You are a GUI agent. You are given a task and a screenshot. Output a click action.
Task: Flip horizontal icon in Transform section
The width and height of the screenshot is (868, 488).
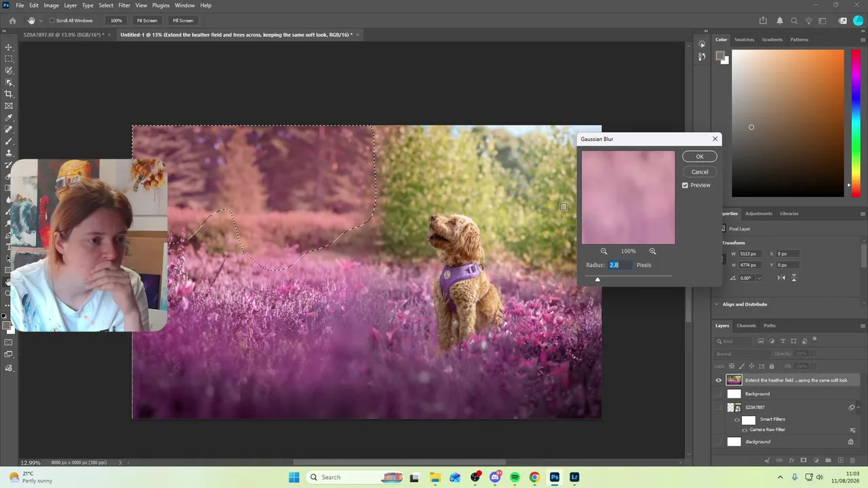(x=781, y=278)
